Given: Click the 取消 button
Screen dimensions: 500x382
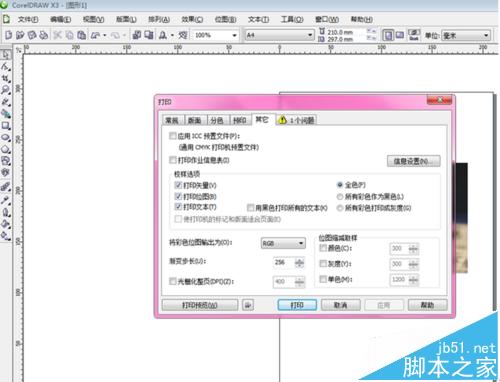Looking at the screenshot, I should [341, 305].
